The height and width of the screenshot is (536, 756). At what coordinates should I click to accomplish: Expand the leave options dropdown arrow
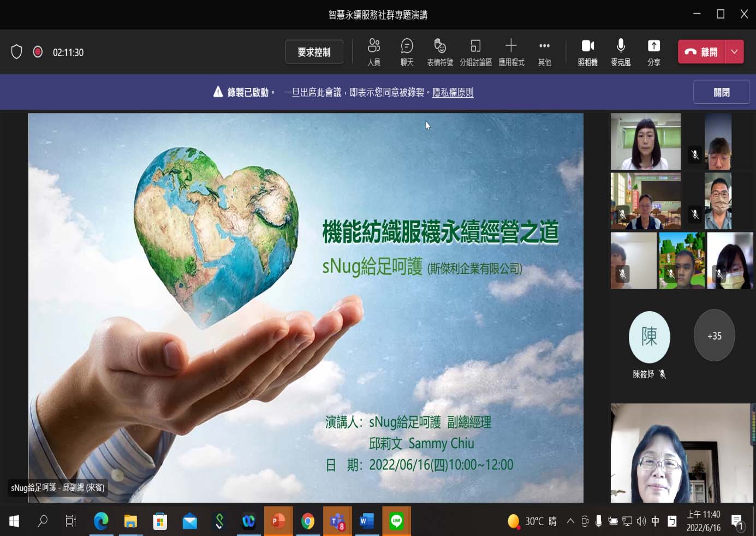[x=735, y=52]
